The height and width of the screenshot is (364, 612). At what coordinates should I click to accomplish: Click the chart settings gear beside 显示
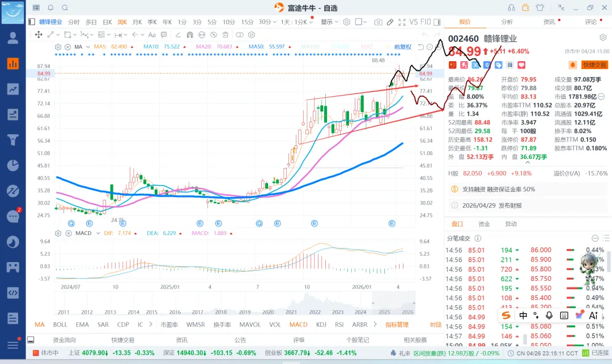(347, 22)
